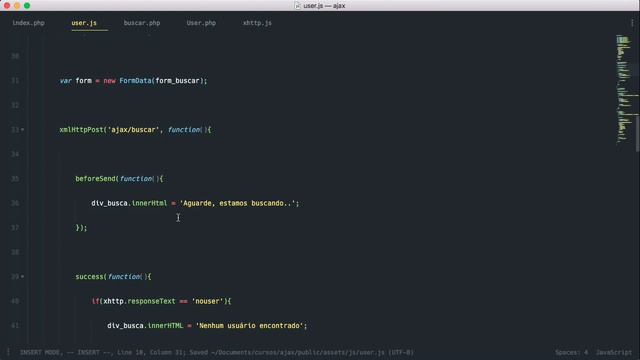Close the editor window with the red button
The width and height of the screenshot is (640, 360).
[x=7, y=6]
